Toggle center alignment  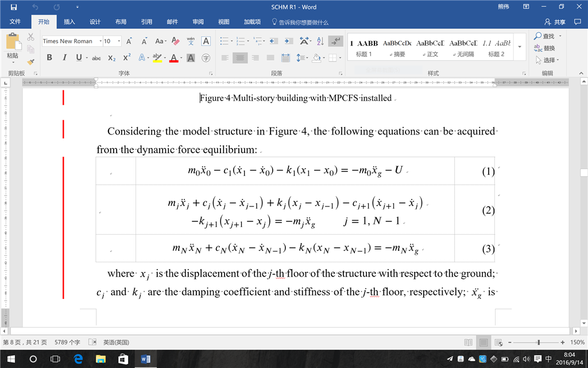tap(240, 58)
